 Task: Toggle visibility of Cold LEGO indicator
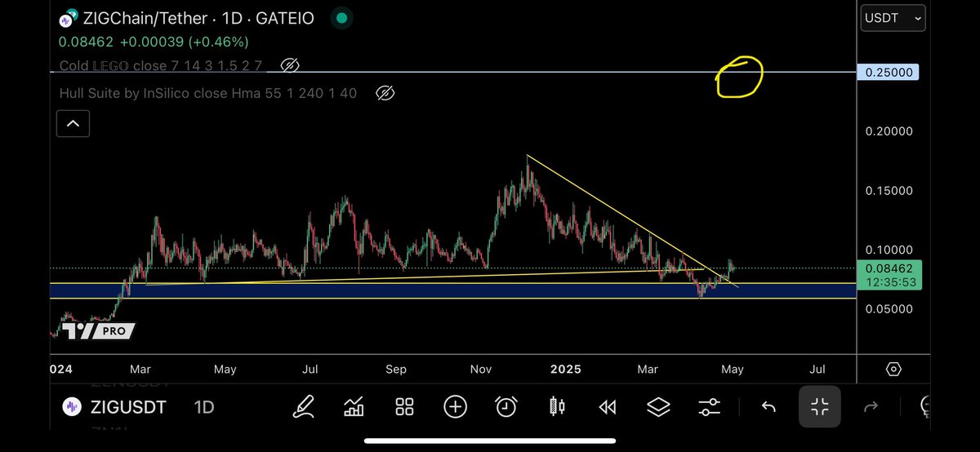(290, 65)
